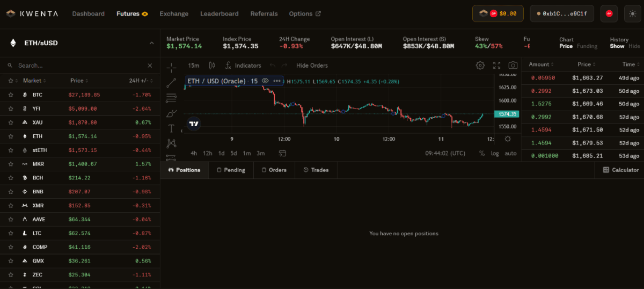Select the Positions tab
This screenshot has width=644, height=289.
coord(184,170)
